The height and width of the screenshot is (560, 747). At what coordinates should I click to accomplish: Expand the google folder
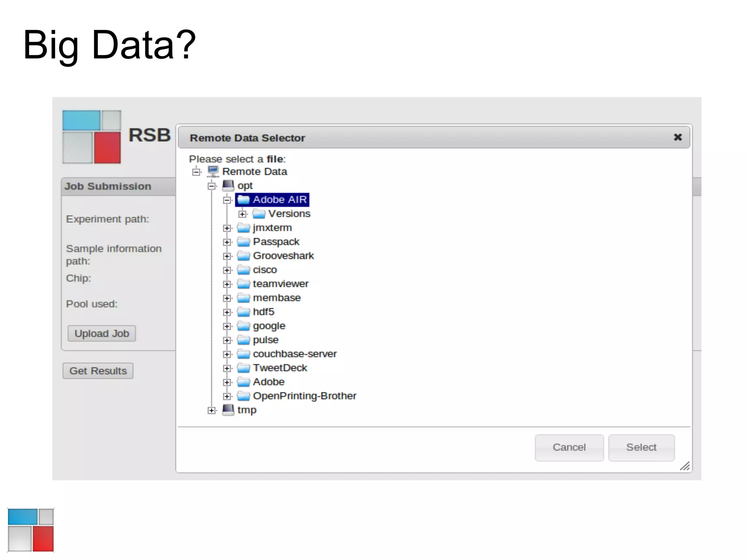(x=227, y=326)
